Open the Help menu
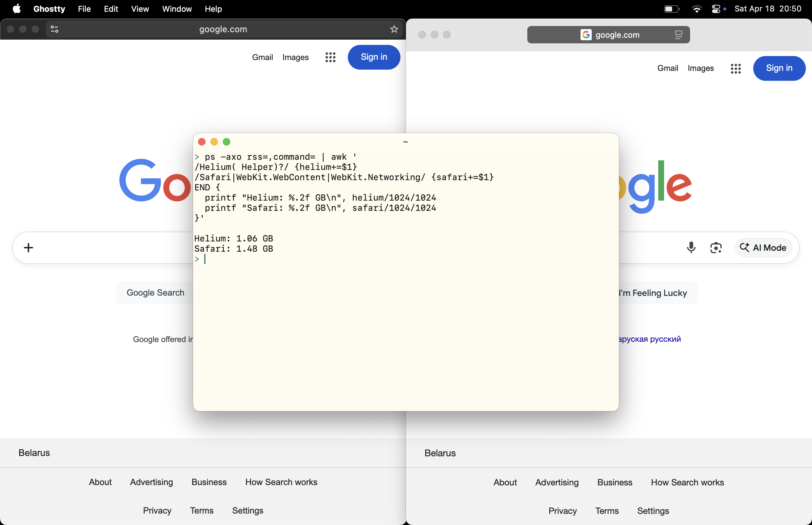Image resolution: width=812 pixels, height=525 pixels. point(213,9)
